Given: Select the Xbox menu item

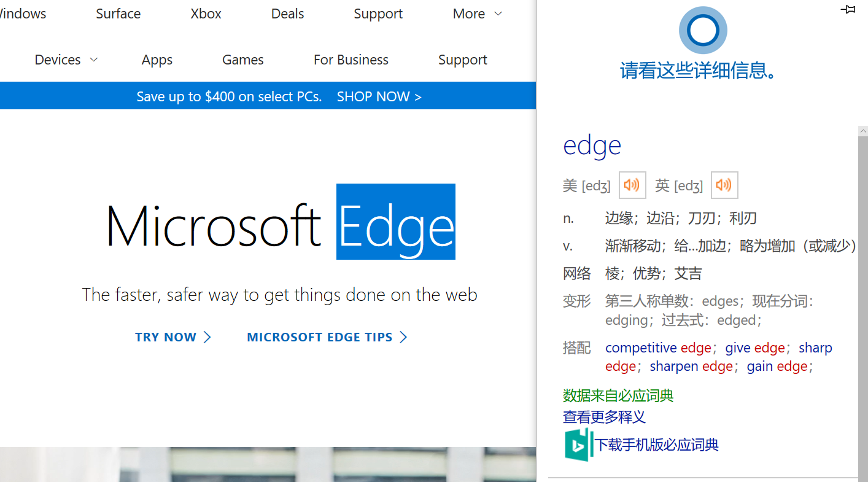Looking at the screenshot, I should click(205, 14).
